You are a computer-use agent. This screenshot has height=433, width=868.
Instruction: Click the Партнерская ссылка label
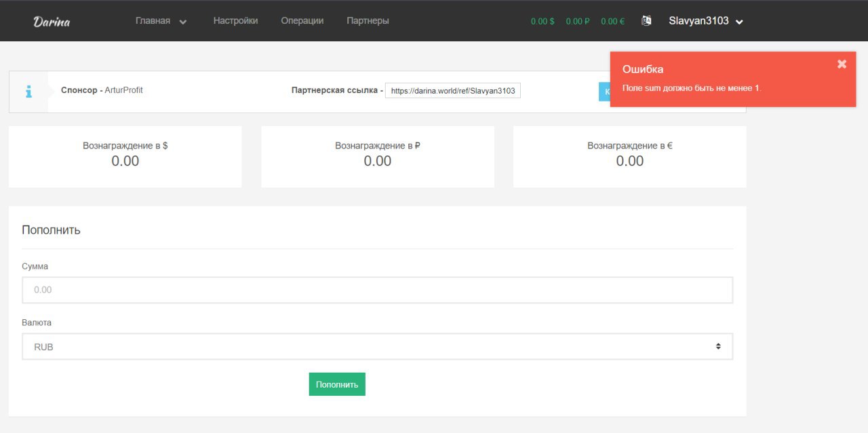point(337,90)
